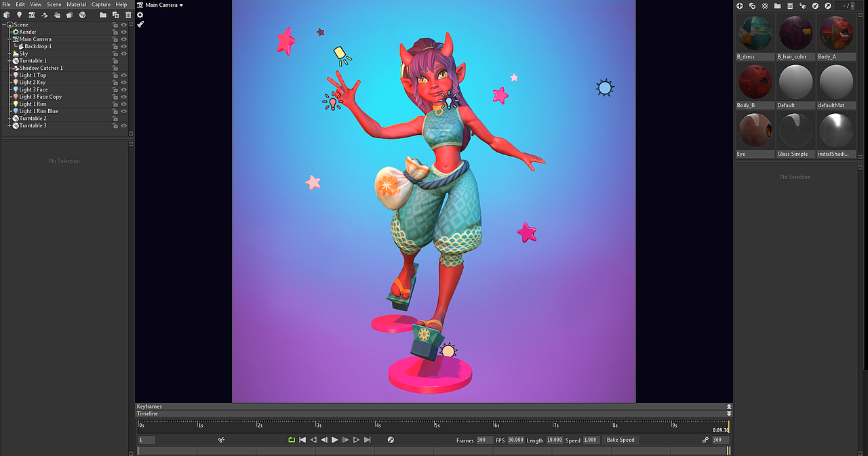The image size is (868, 456).
Task: Collapse the Main Camera node
Action: click(x=9, y=39)
